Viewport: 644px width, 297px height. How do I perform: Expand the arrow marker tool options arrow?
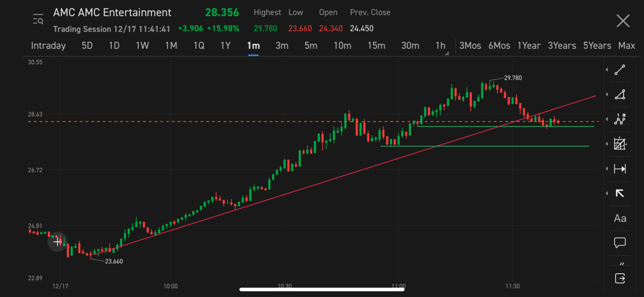607,193
